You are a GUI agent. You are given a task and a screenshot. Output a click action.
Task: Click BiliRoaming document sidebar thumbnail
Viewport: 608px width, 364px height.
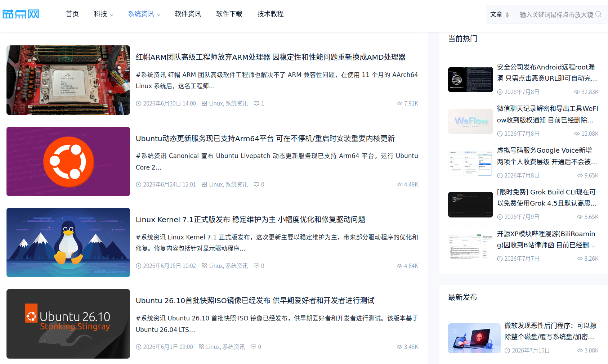(470, 246)
